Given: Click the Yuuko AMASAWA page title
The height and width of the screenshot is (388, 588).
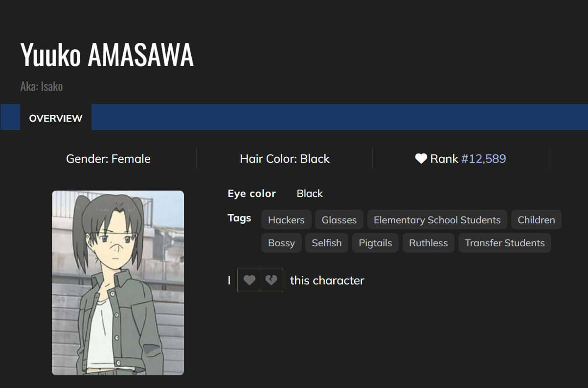Looking at the screenshot, I should 107,55.
